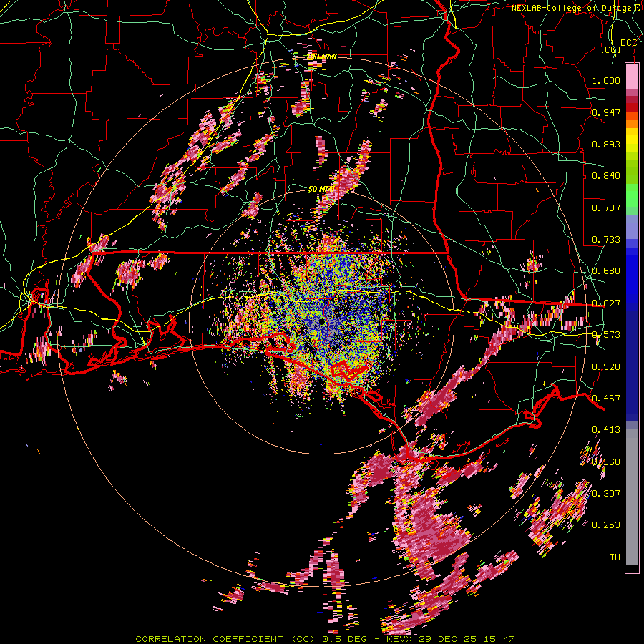Click the 0.733 scale value

click(606, 240)
